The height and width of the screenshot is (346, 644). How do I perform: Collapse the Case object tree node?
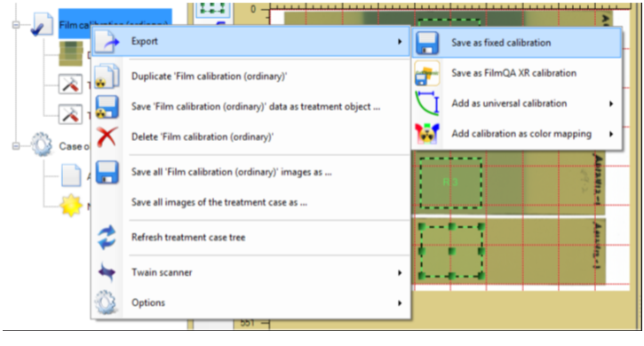[16, 146]
